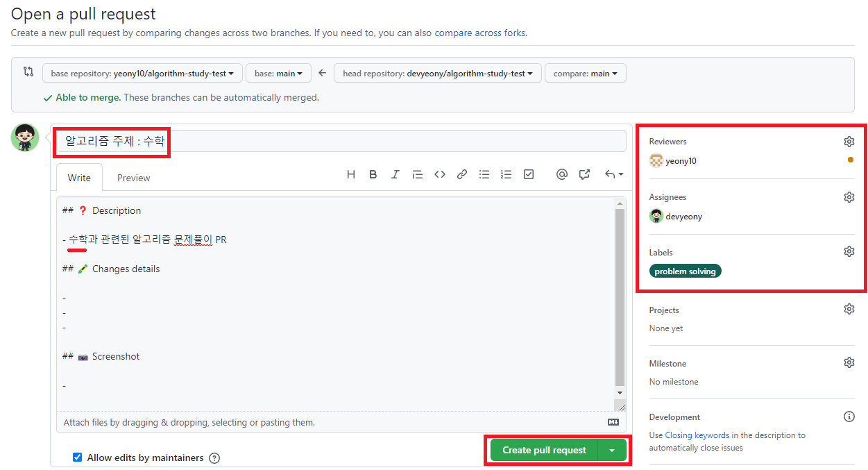Click the yeony10 reviewer avatar
Image resolution: width=868 pixels, height=470 pixels.
click(656, 160)
